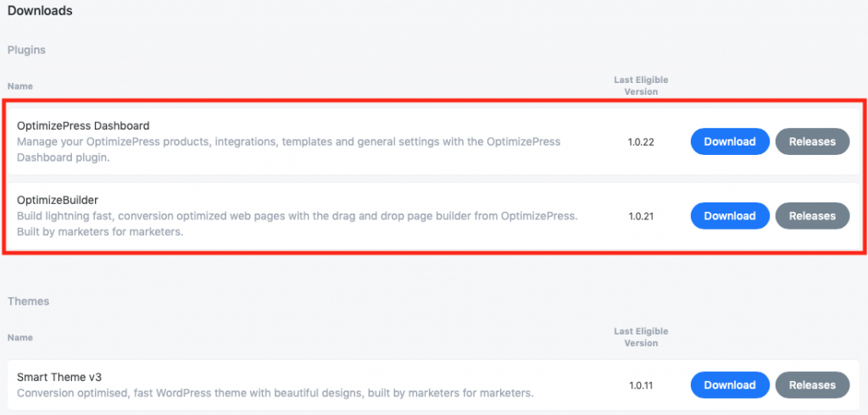The image size is (868, 415).
Task: View Releases for OptimizeBuilder
Action: coord(812,216)
